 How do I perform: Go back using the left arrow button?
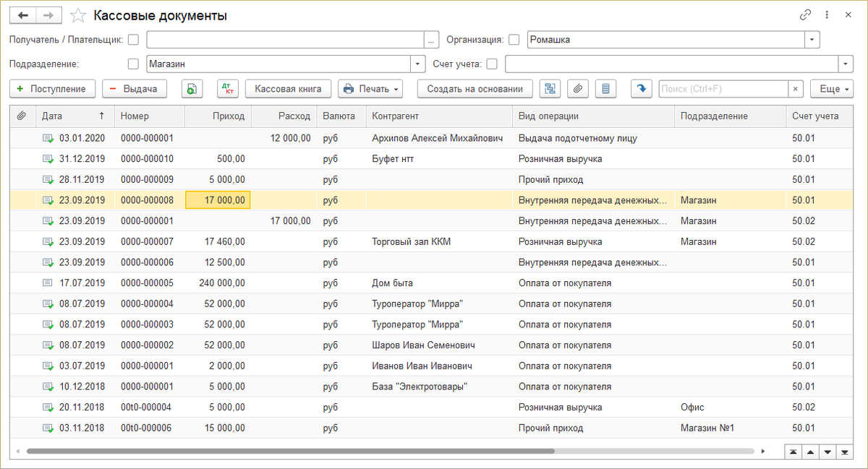pyautogui.click(x=23, y=15)
